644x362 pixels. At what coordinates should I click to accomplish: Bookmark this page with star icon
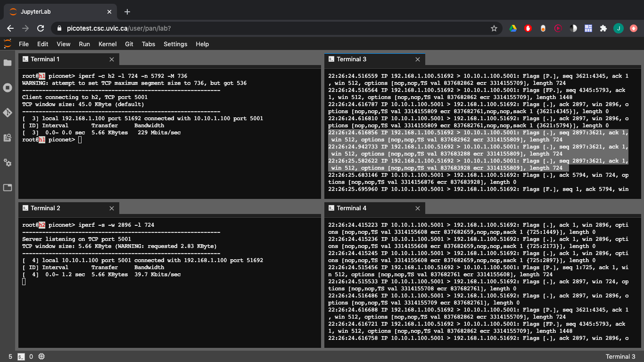(x=494, y=28)
